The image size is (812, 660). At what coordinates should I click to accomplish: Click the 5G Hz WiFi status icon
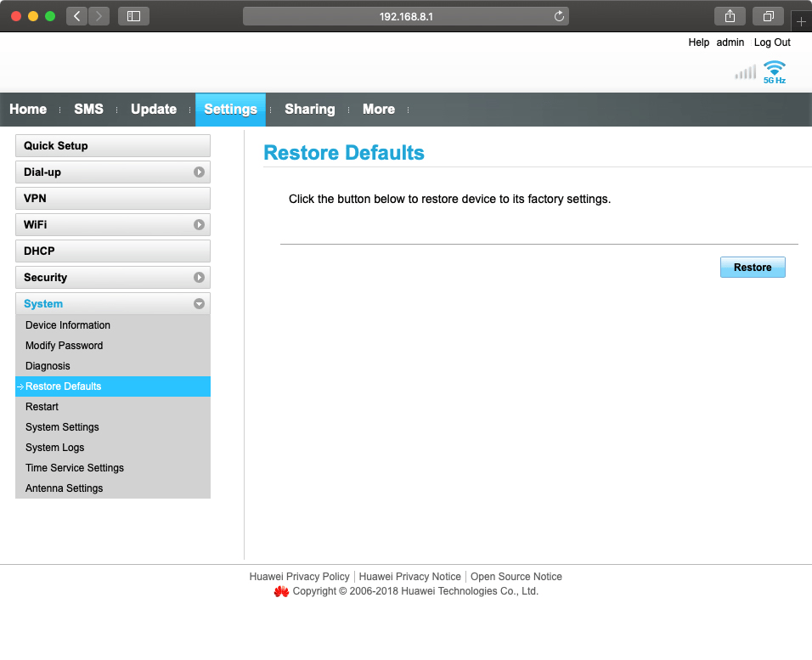[773, 71]
